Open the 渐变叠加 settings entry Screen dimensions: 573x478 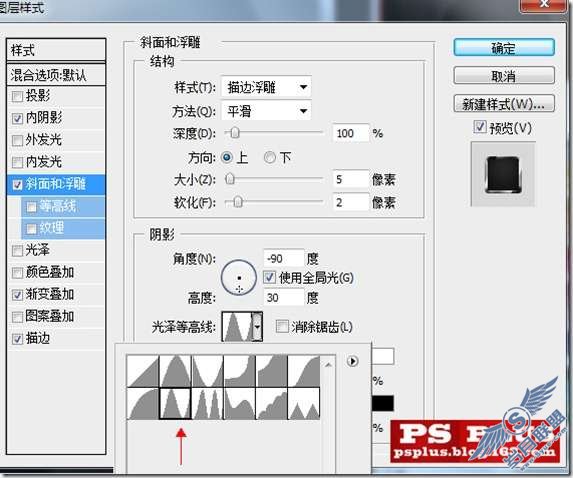point(50,295)
